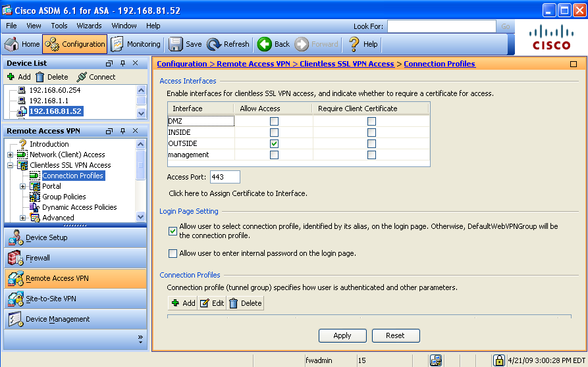Select the Configuration toolbar button

(x=74, y=44)
